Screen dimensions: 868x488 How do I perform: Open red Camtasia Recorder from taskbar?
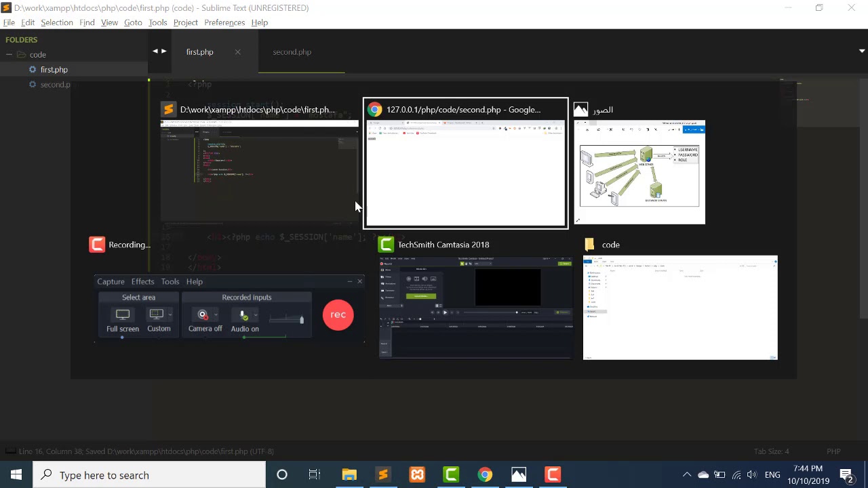pos(553,475)
